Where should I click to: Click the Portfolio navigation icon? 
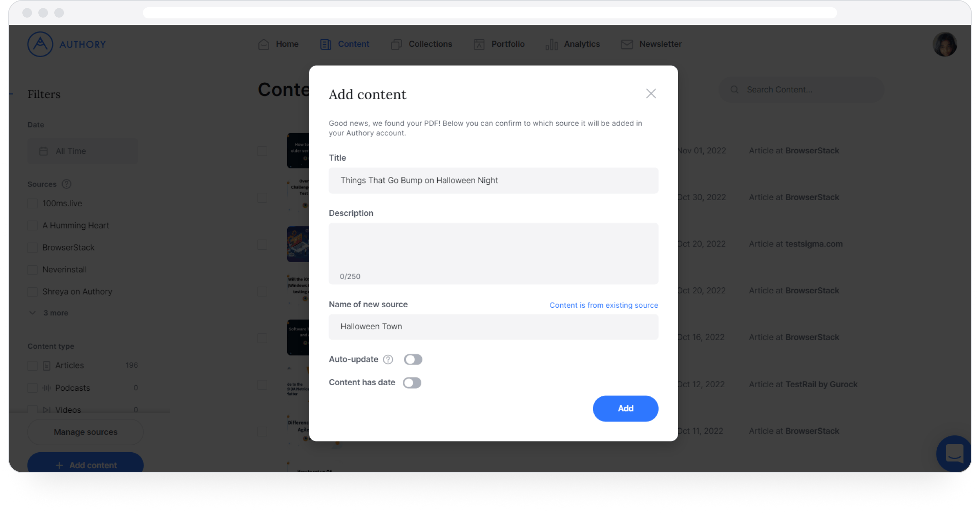(x=479, y=44)
